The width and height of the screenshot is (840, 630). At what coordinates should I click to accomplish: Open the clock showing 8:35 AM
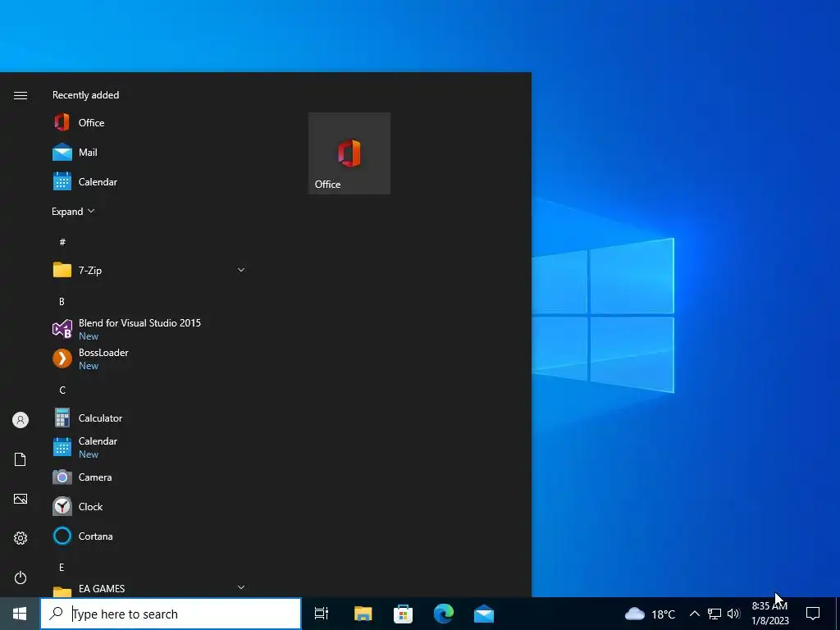769,614
